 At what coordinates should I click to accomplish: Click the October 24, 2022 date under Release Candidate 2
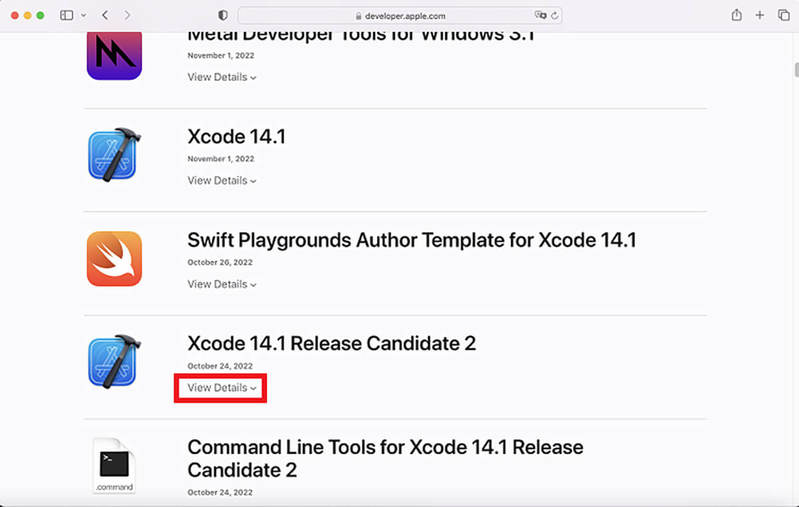pos(220,366)
